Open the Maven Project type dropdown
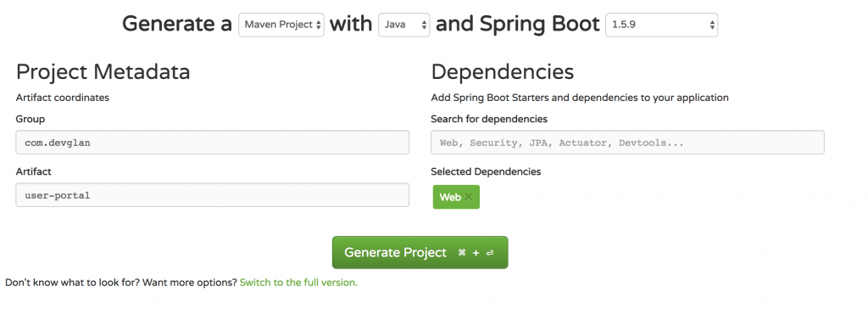Image resolution: width=868 pixels, height=320 pixels. 281,25
